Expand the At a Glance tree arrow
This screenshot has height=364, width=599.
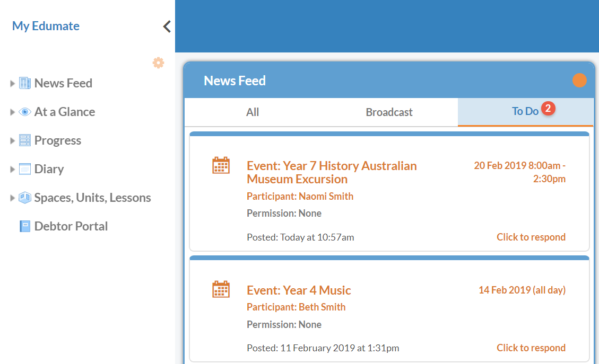pos(13,112)
